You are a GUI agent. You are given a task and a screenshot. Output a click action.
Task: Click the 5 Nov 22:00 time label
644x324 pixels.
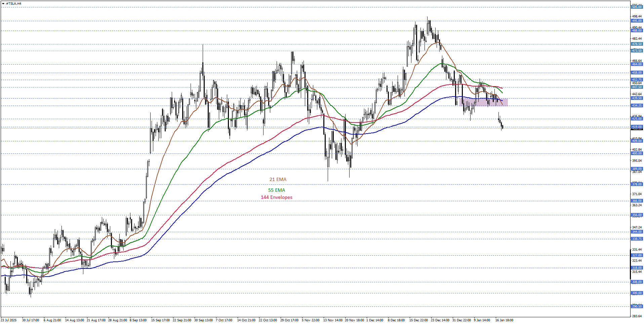310,320
